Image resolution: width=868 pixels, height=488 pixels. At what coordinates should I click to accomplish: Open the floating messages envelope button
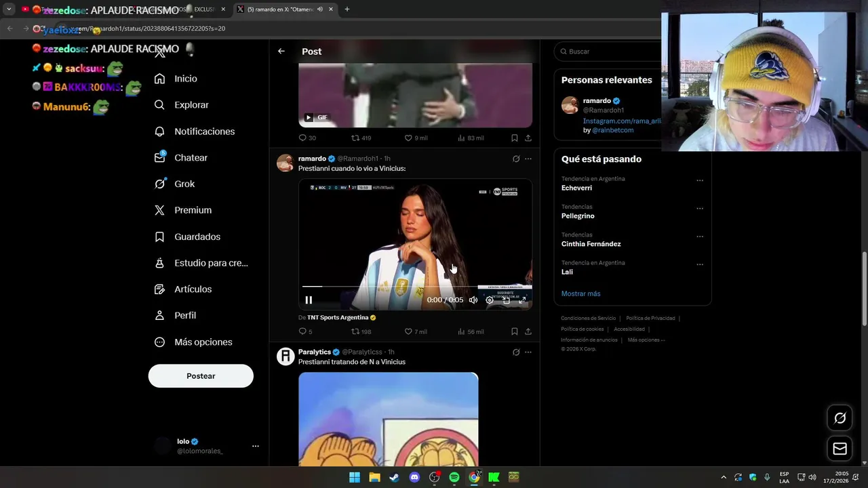point(840,449)
